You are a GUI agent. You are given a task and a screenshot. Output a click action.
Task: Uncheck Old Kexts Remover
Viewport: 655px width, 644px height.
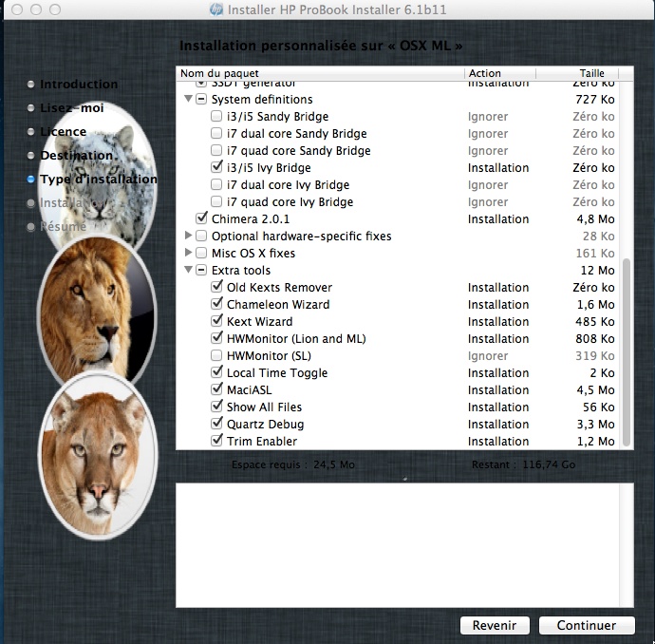216,287
